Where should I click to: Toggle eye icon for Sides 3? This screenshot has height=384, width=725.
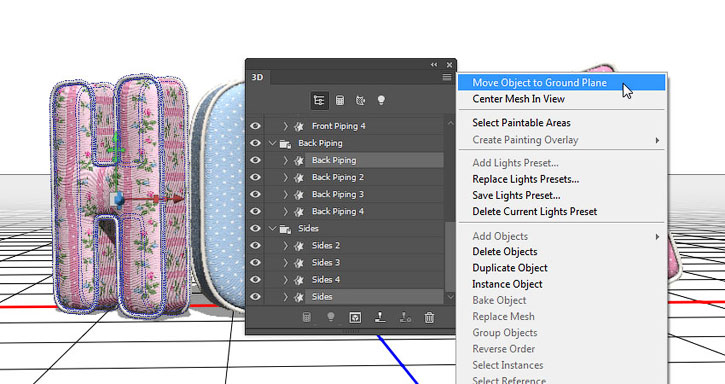click(255, 262)
